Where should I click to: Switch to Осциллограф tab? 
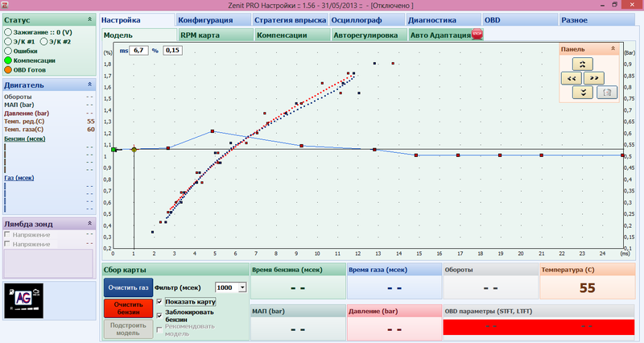pos(367,19)
